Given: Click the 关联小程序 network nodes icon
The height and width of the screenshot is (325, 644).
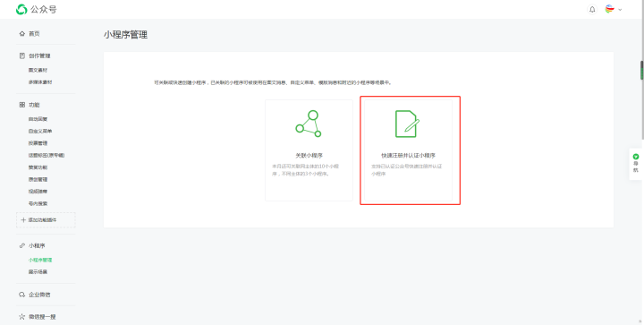Looking at the screenshot, I should click(309, 124).
